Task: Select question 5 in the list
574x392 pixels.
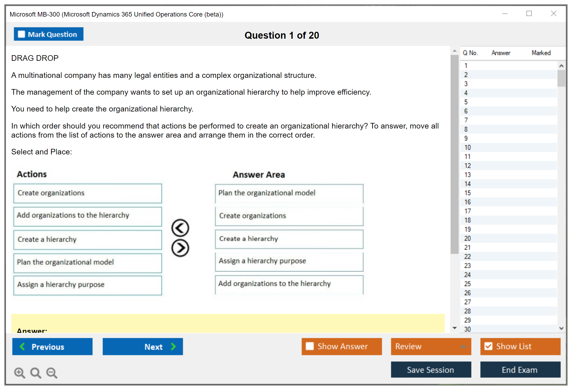Action: [x=466, y=102]
